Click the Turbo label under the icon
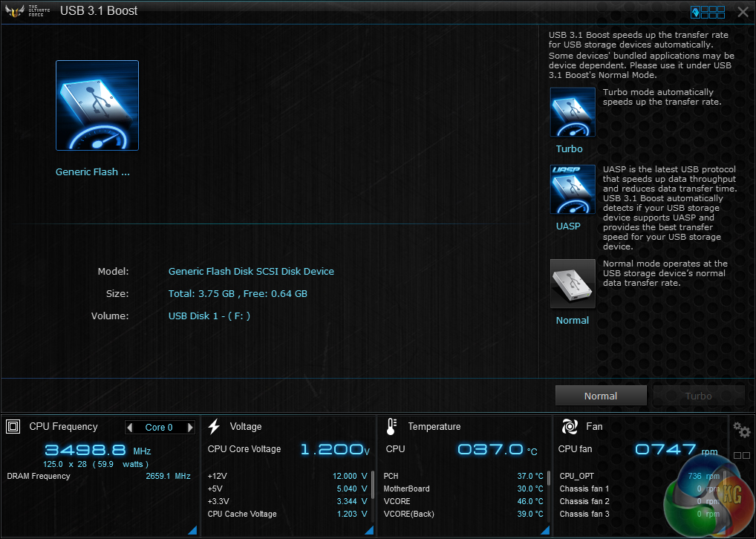Viewport: 756px width, 539px height. click(x=570, y=149)
